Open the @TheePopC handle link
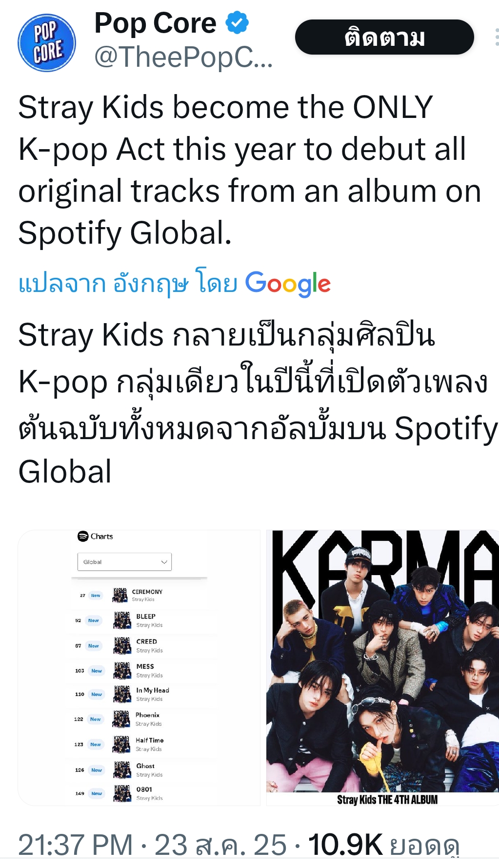Screen dimensions: 499x868 183,57
